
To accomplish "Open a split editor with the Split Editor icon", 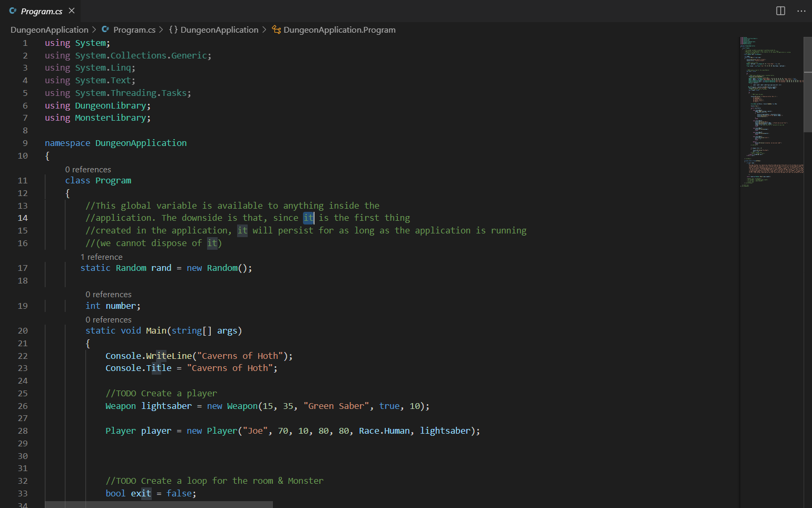I will tap(780, 11).
